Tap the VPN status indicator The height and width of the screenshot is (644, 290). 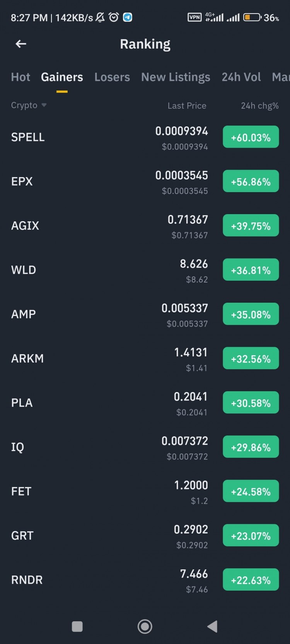[194, 17]
